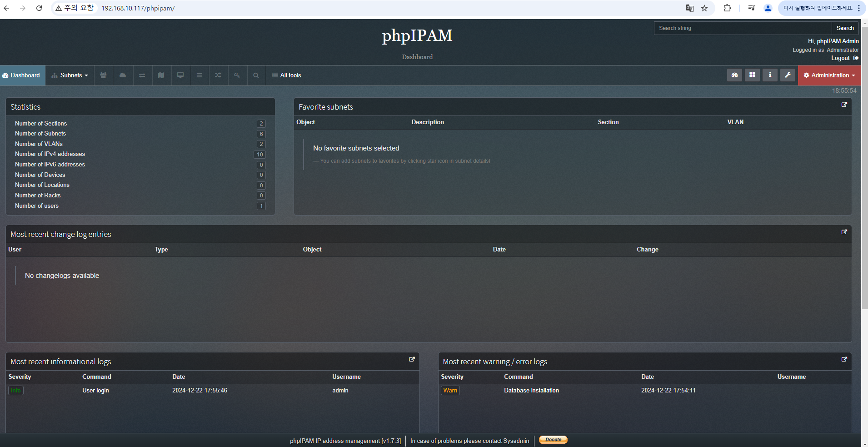
Task: Open the cloud icon in the toolbar
Action: [x=123, y=75]
